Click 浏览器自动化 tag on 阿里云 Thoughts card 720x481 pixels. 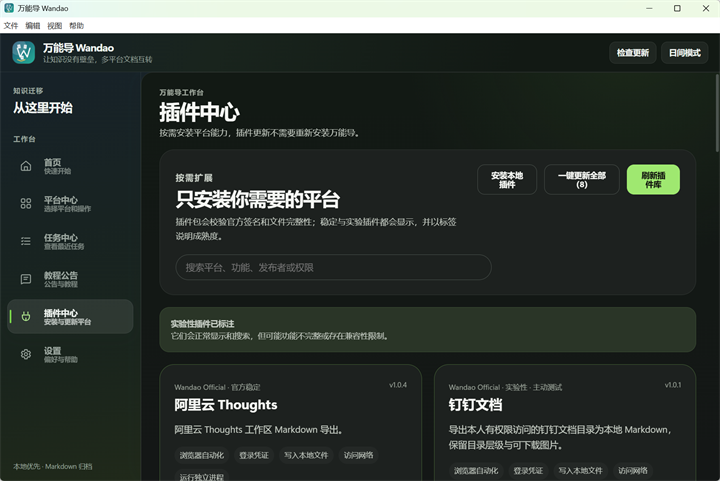pos(202,455)
